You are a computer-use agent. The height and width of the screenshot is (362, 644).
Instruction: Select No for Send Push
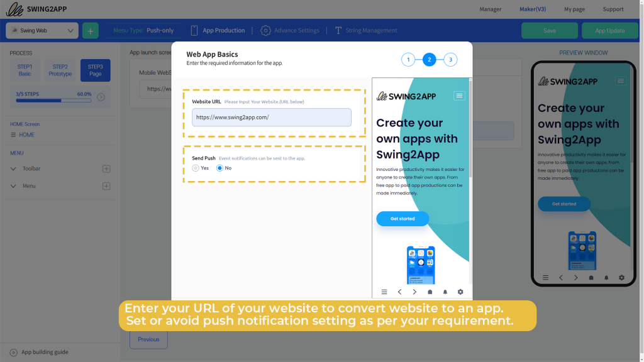tap(219, 168)
